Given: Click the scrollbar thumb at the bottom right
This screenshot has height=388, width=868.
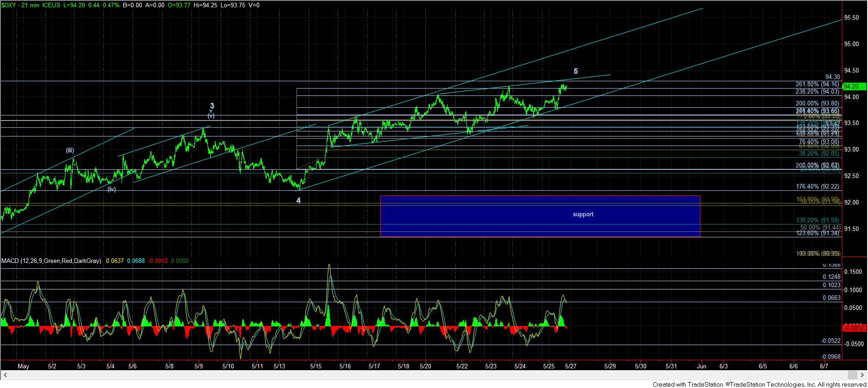Looking at the screenshot, I should tap(852, 375).
